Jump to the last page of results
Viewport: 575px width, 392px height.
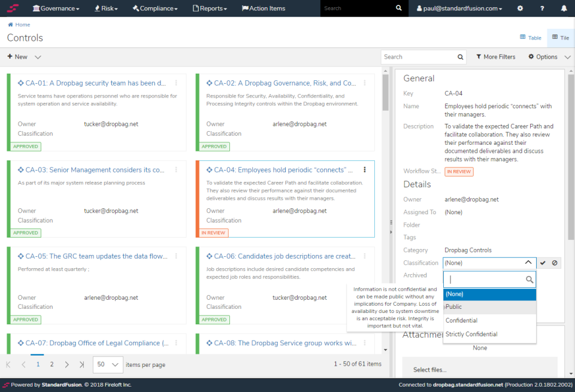point(82,364)
